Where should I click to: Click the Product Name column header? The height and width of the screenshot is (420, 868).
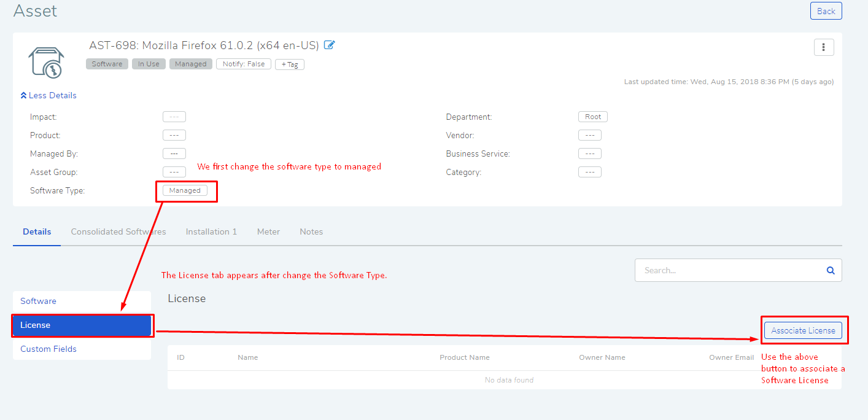click(465, 357)
